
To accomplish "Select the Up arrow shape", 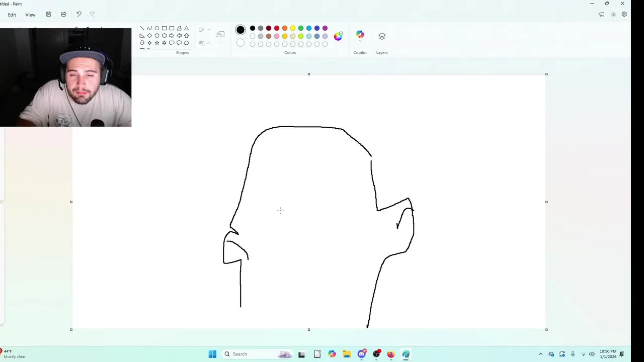I will [186, 36].
